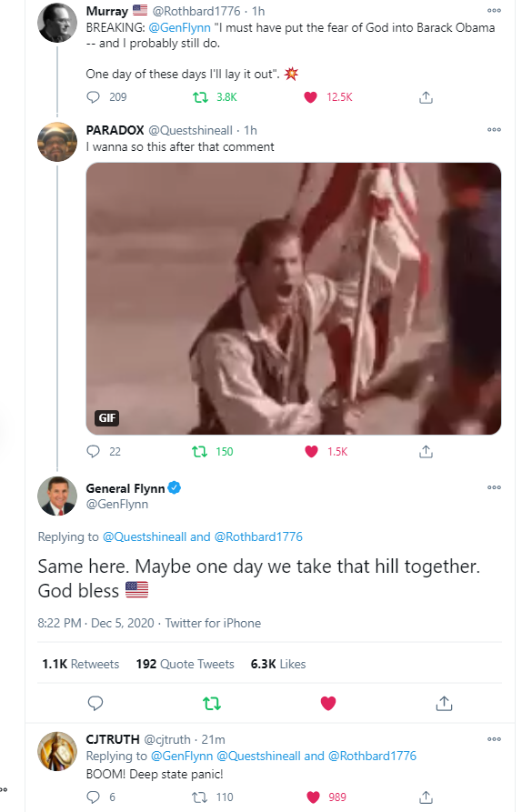
Task: Share Murray's BREAKING tweet
Action: (426, 96)
